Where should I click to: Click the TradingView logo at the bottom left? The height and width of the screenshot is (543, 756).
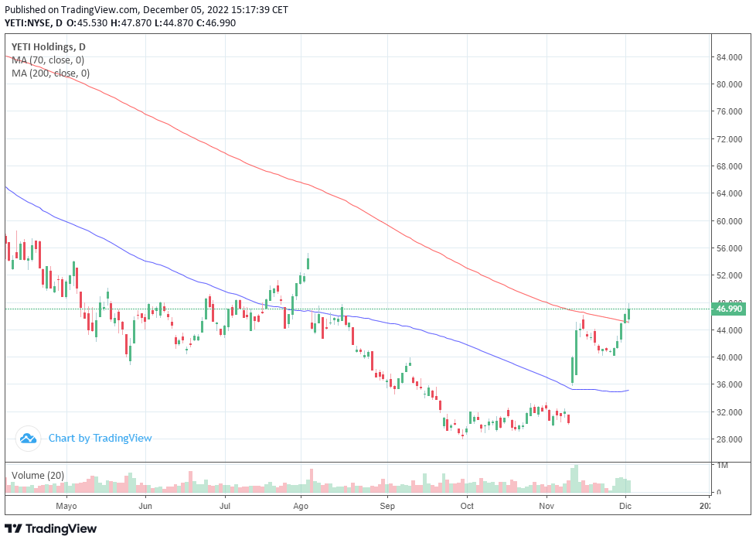(x=50, y=528)
